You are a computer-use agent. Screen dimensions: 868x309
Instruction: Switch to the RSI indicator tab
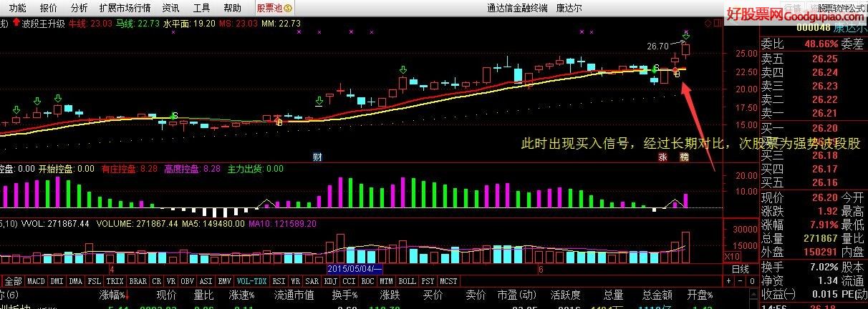(279, 281)
